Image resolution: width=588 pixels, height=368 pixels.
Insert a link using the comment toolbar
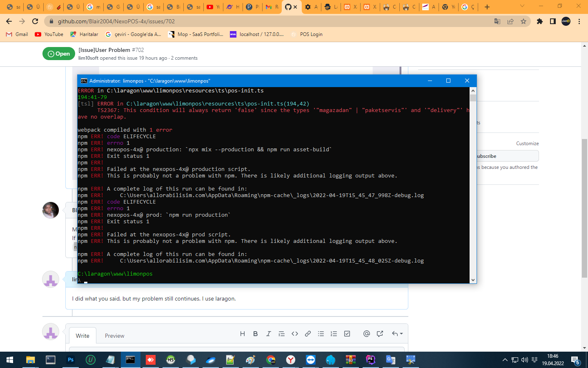click(307, 334)
